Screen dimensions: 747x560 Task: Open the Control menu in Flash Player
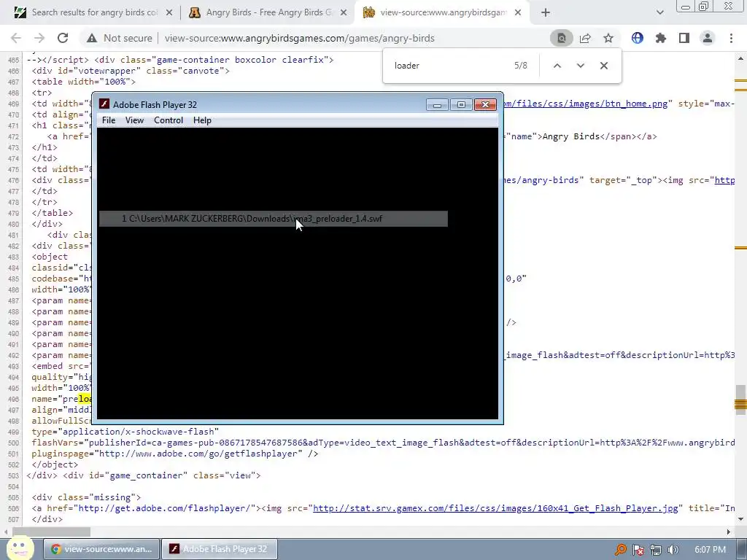[169, 120]
